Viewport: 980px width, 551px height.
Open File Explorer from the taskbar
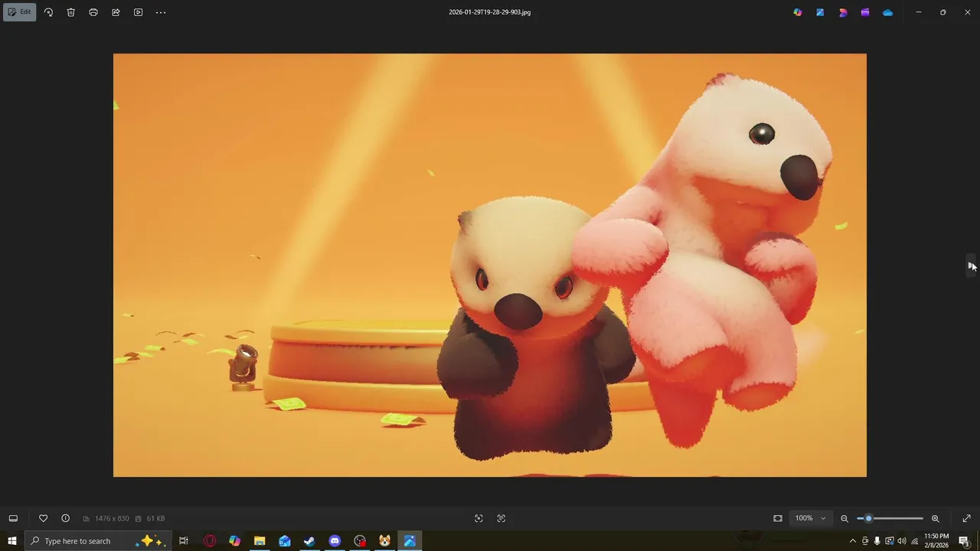260,541
